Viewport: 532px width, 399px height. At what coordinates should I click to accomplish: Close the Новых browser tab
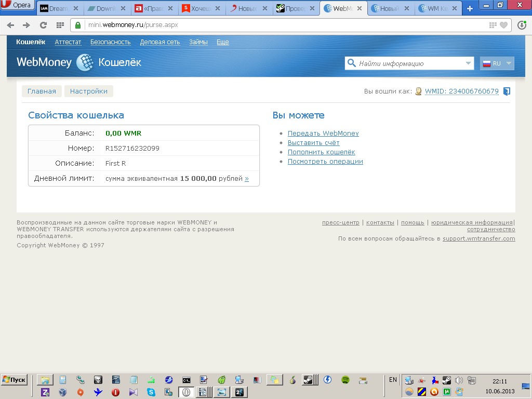(x=265, y=8)
